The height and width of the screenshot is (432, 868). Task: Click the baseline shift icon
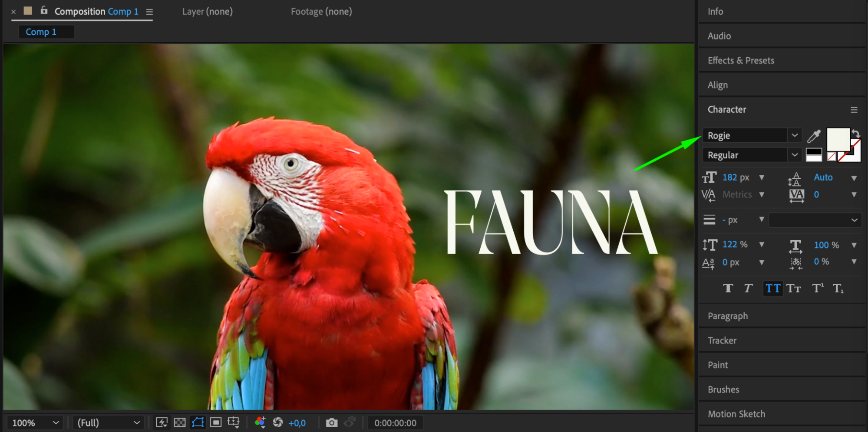click(x=708, y=263)
